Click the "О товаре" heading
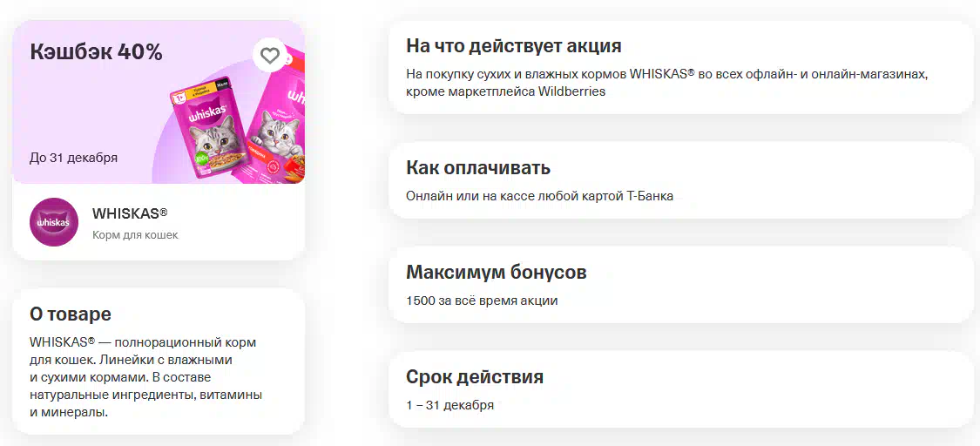The width and height of the screenshot is (980, 446). pos(71,314)
